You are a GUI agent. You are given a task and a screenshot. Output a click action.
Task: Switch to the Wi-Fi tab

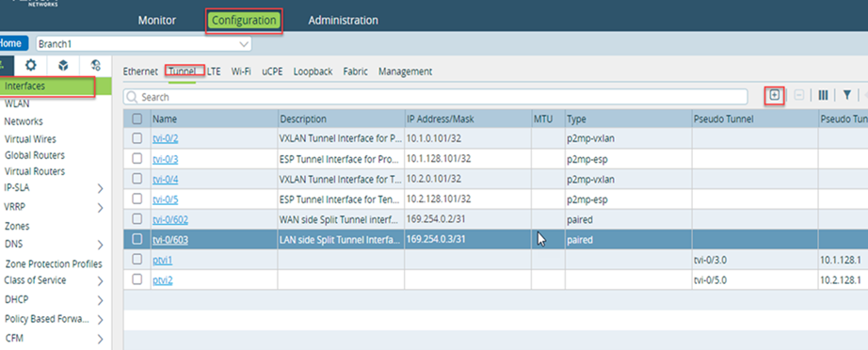(x=241, y=72)
